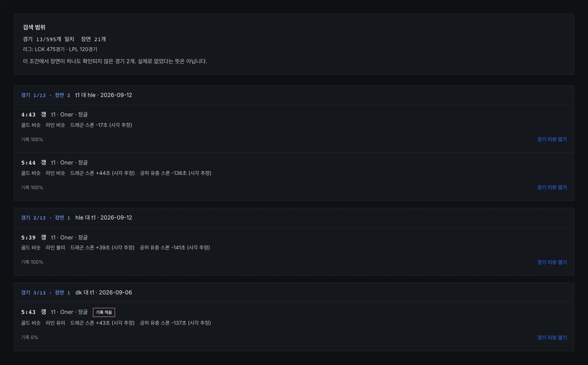588x365 pixels.
Task: Click the 경기 3/13 header label
Action: 33,293
